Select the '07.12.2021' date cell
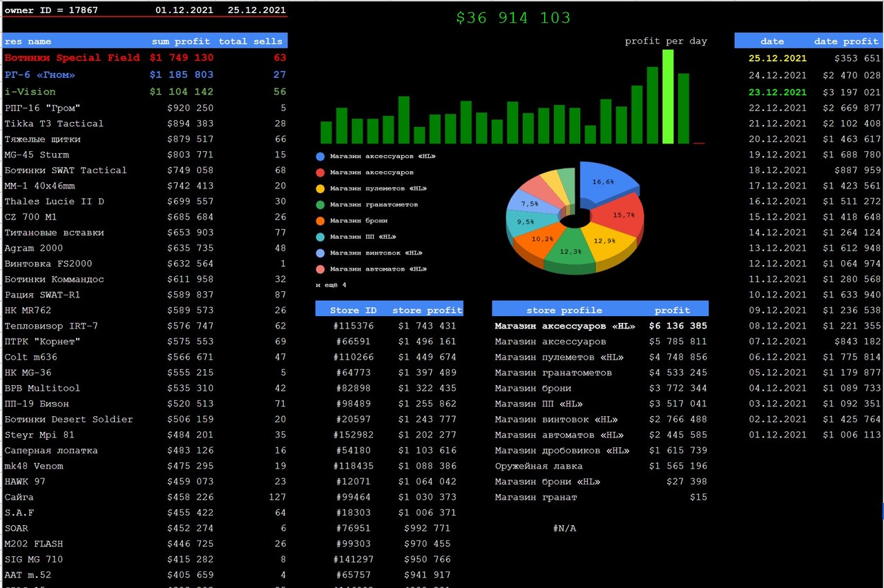 point(778,342)
